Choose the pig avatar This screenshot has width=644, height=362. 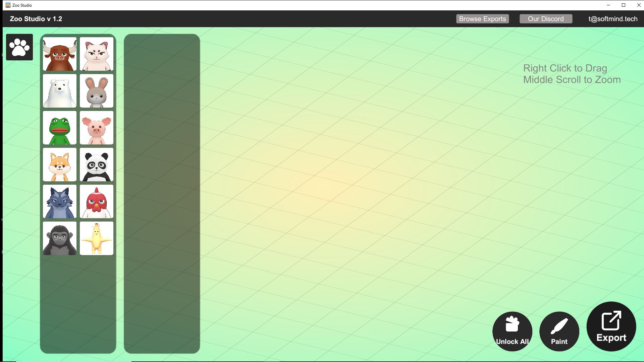[x=96, y=127]
